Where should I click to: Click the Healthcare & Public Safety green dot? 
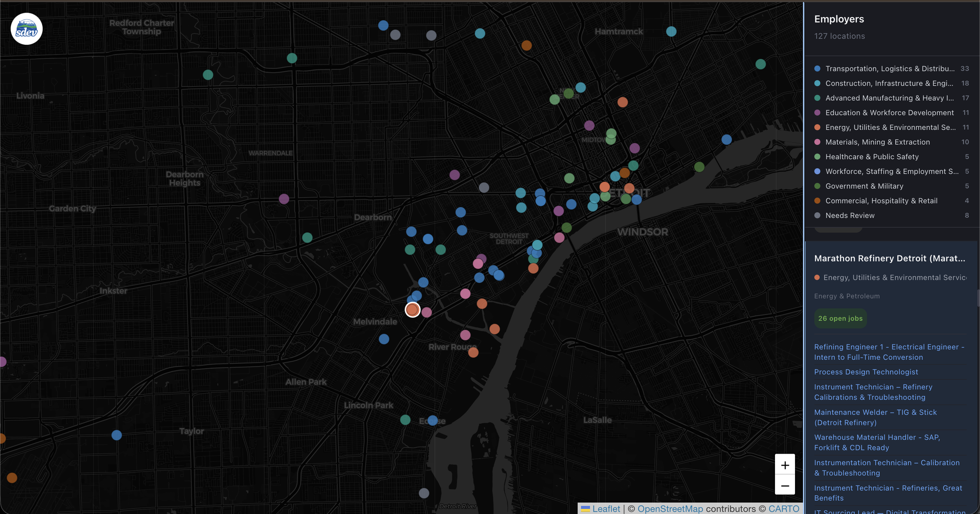click(x=817, y=157)
